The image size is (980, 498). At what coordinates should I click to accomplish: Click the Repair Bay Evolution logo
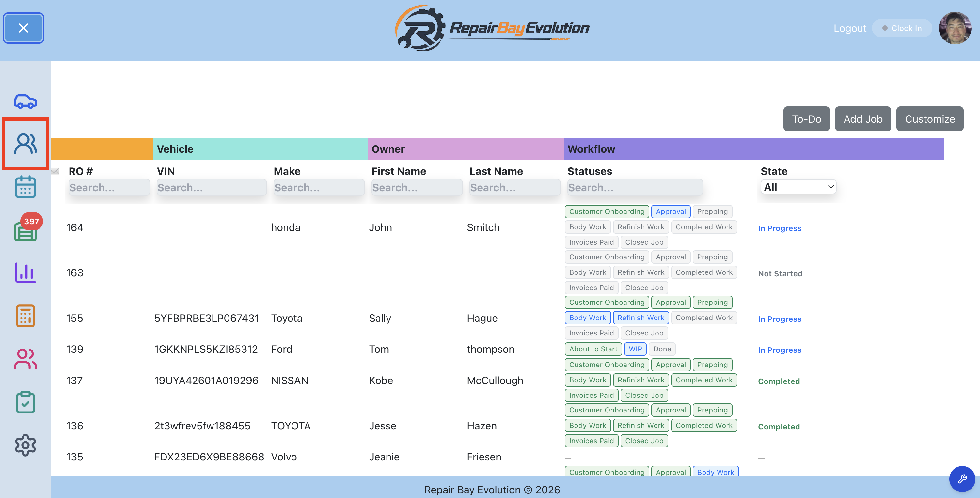click(x=492, y=28)
